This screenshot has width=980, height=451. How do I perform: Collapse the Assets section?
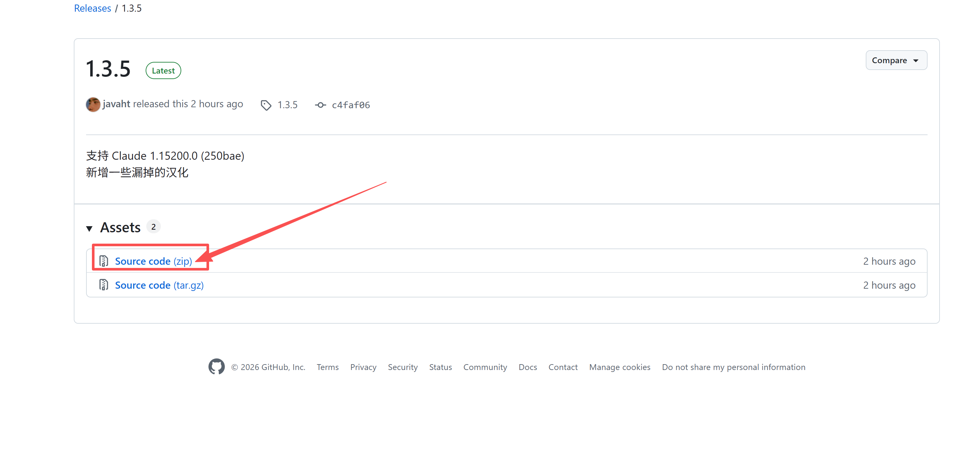pos(89,228)
